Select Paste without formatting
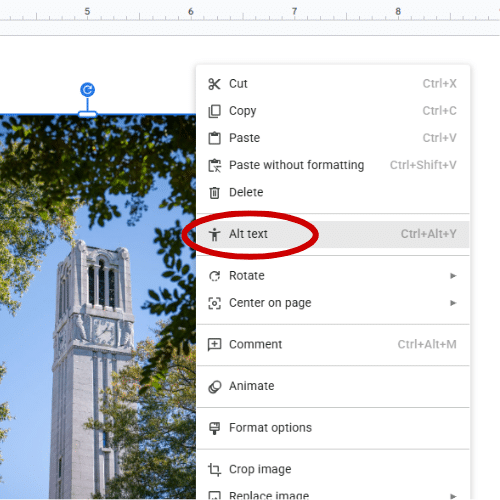Screen dimensions: 500x500 pyautogui.click(x=333, y=165)
